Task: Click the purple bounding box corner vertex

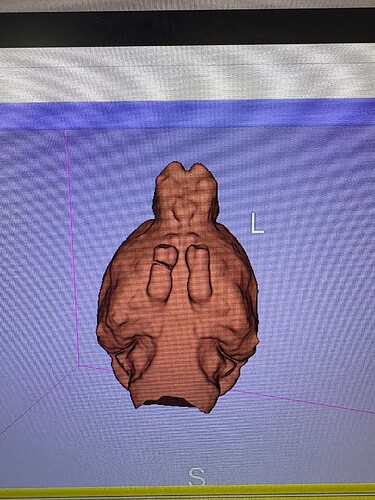Action: click(x=78, y=366)
